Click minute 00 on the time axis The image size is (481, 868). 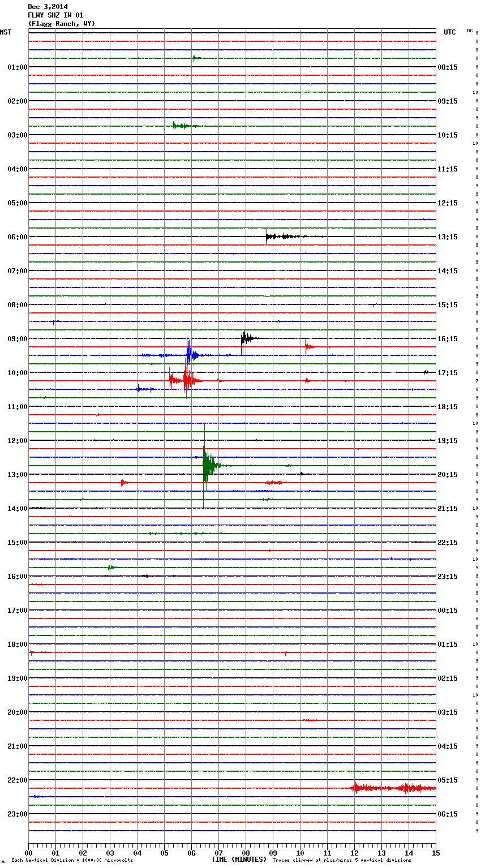click(28, 853)
